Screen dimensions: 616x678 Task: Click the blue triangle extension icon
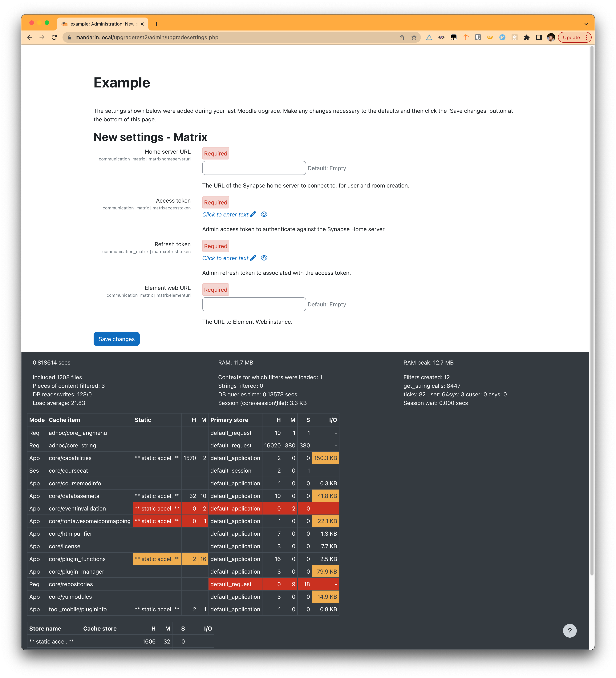429,37
